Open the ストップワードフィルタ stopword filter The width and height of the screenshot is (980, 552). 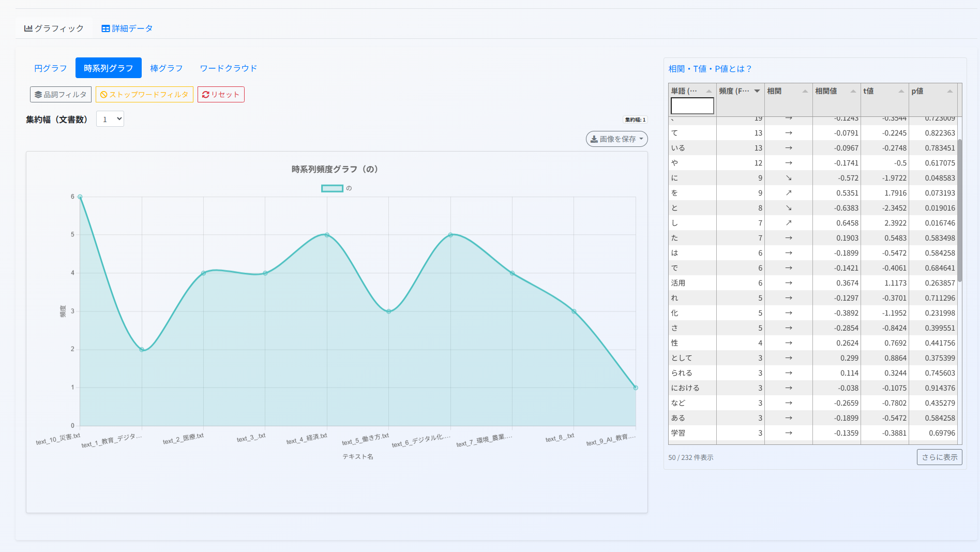coord(144,95)
